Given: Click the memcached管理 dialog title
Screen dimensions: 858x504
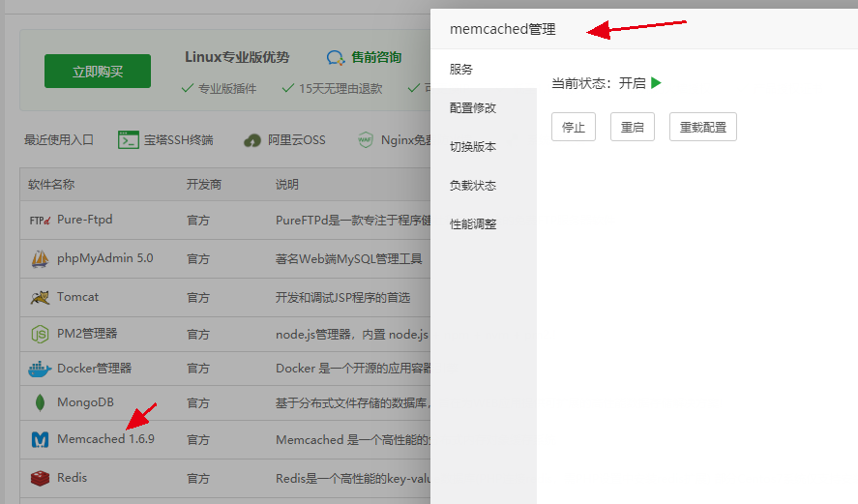Looking at the screenshot, I should tap(502, 29).
